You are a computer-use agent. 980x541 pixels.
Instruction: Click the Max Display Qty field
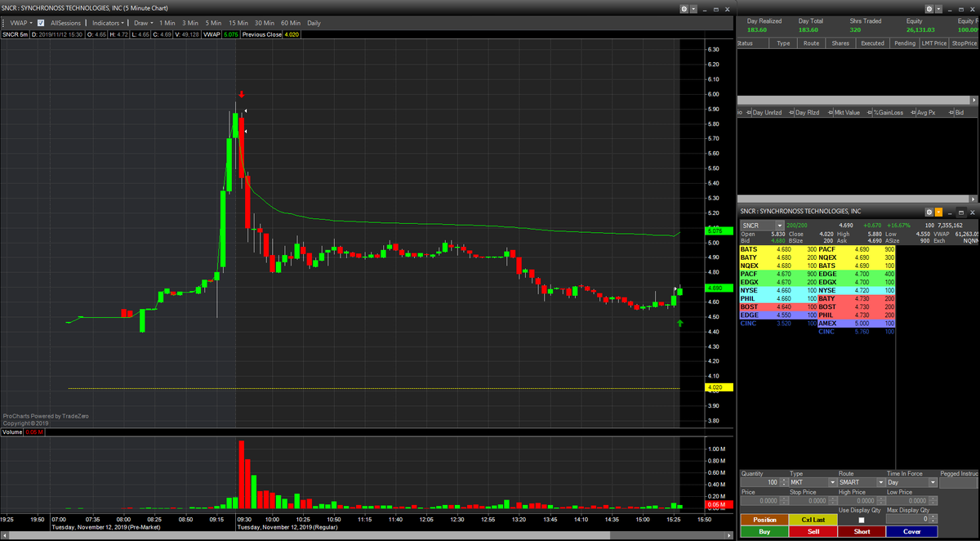click(x=907, y=519)
